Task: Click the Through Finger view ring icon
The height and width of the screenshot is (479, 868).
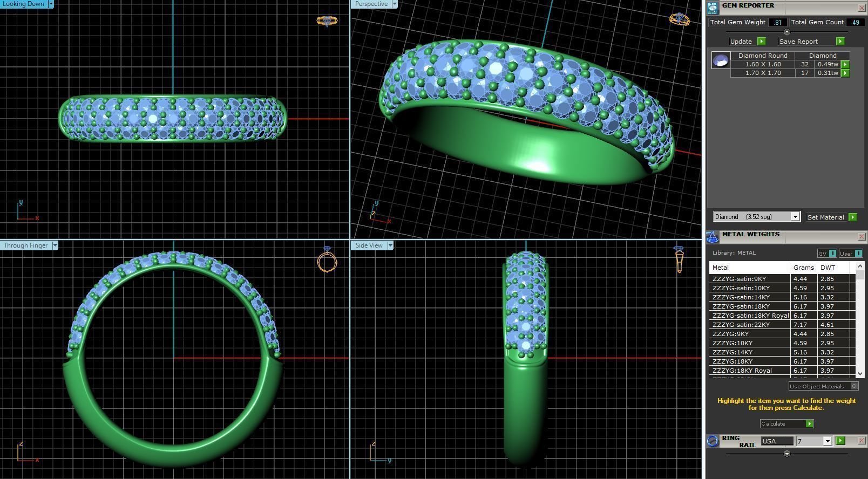Action: coord(327,260)
